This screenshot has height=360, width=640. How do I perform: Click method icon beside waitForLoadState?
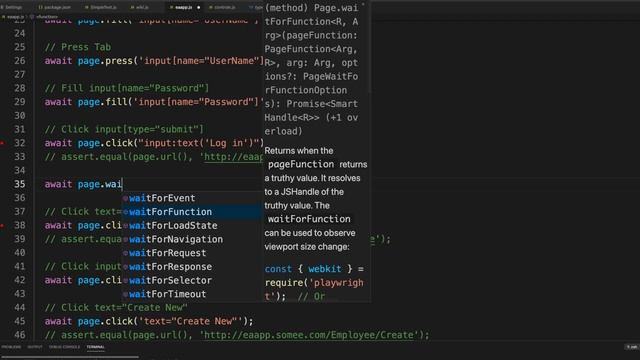[126, 226]
